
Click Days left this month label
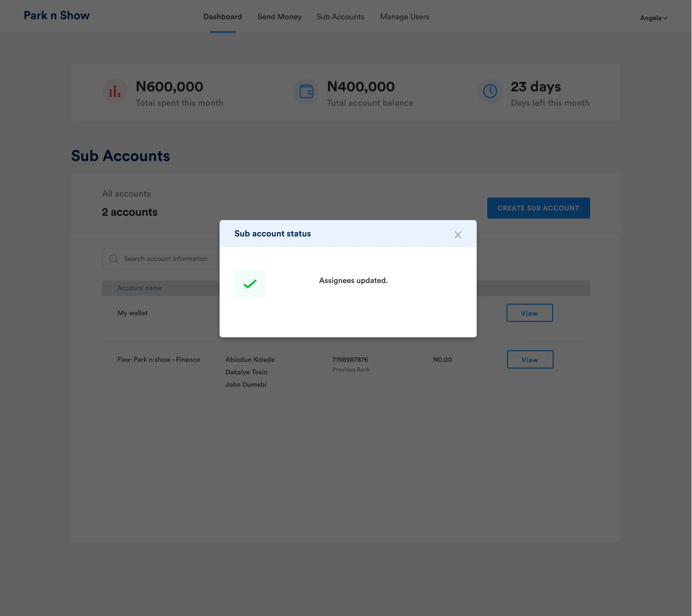(550, 103)
